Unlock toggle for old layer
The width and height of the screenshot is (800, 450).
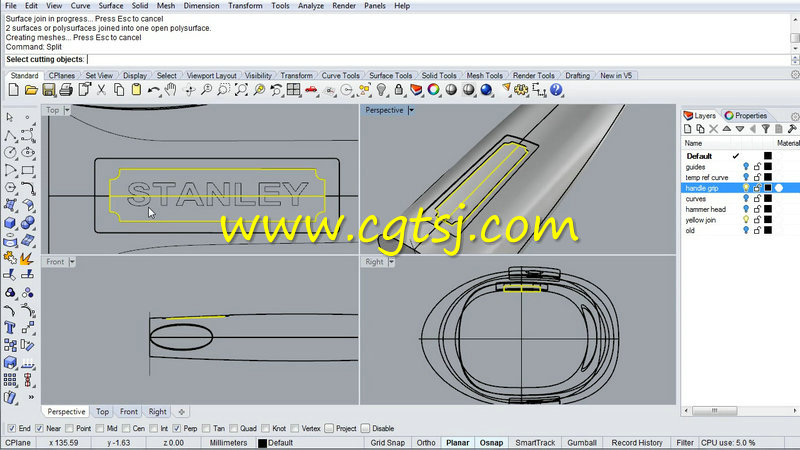(x=757, y=231)
